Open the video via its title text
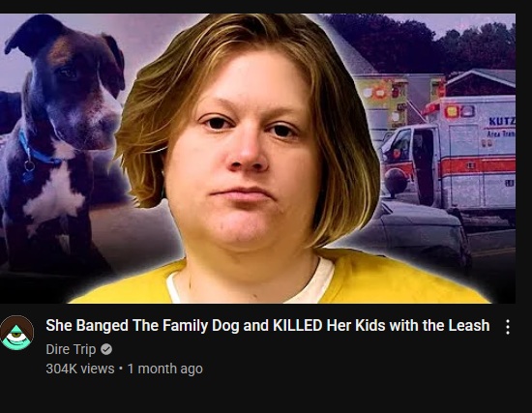 pos(268,325)
